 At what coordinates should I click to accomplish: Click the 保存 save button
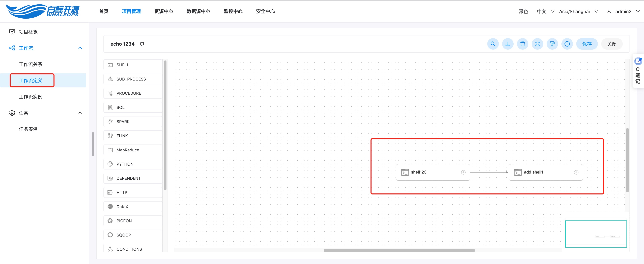587,44
